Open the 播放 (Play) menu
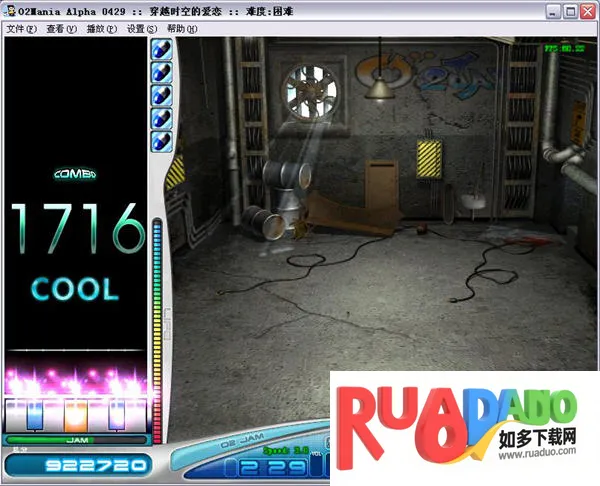 pyautogui.click(x=101, y=29)
